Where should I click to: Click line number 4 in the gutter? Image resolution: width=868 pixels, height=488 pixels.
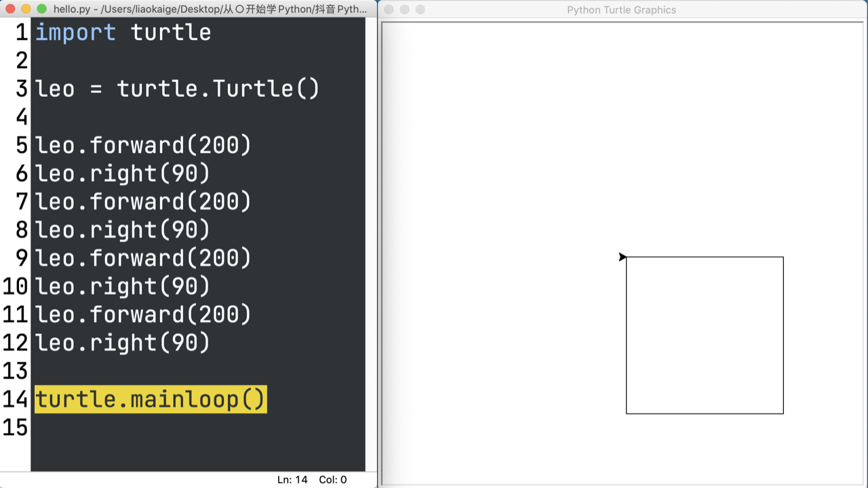click(22, 117)
